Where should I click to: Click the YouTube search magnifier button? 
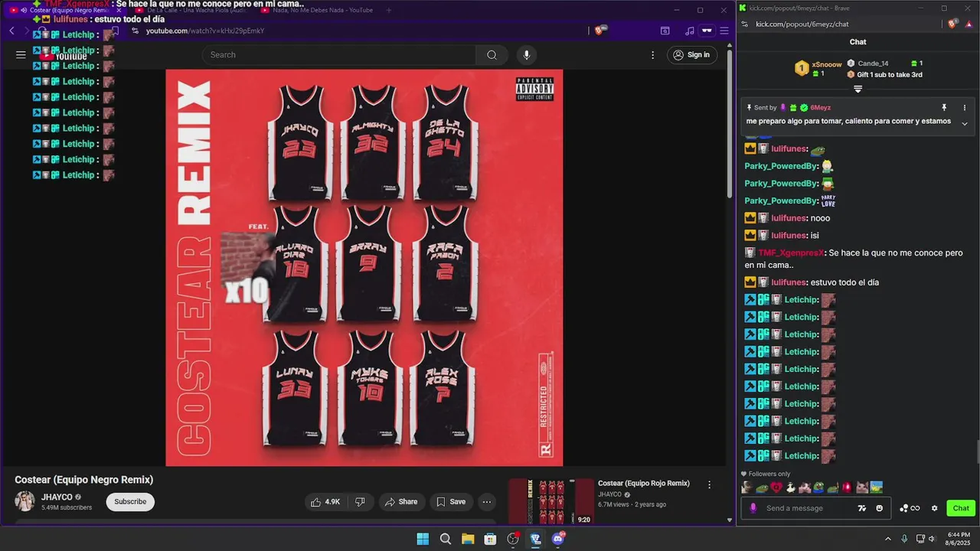click(x=492, y=55)
